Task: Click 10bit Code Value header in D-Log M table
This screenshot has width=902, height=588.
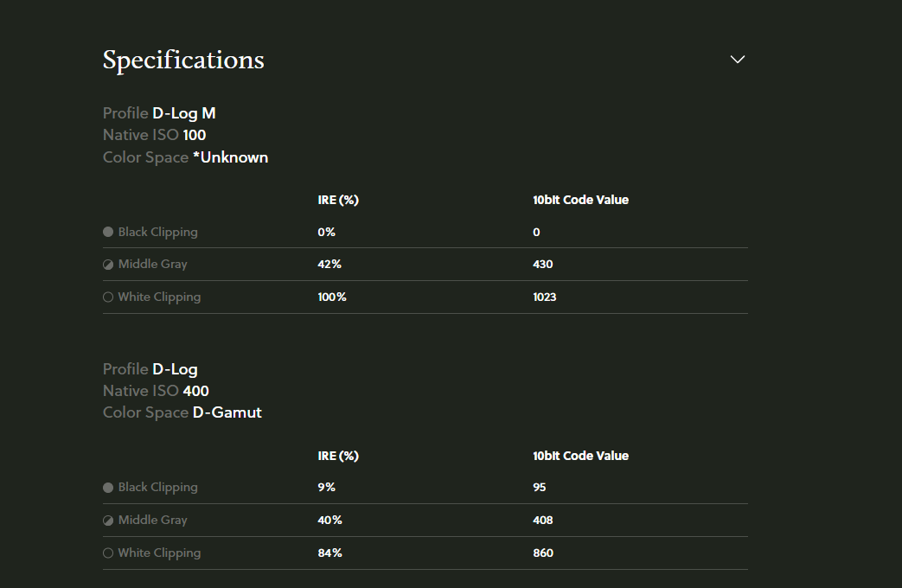Action: coord(580,200)
